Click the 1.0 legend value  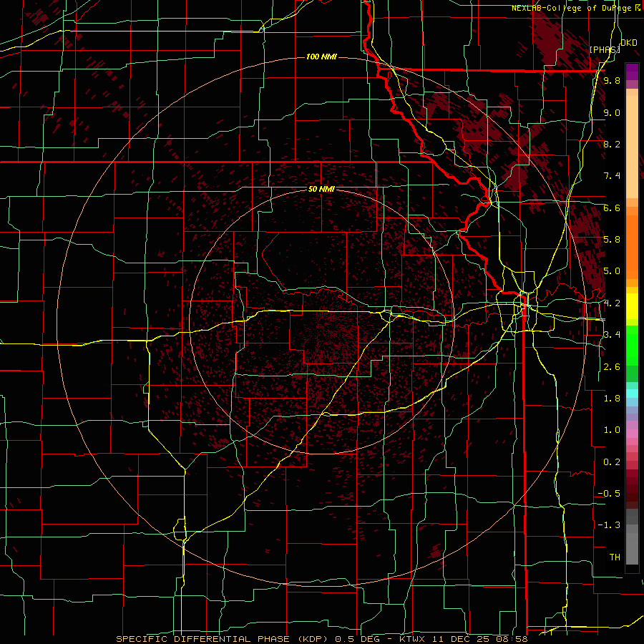pyautogui.click(x=612, y=430)
